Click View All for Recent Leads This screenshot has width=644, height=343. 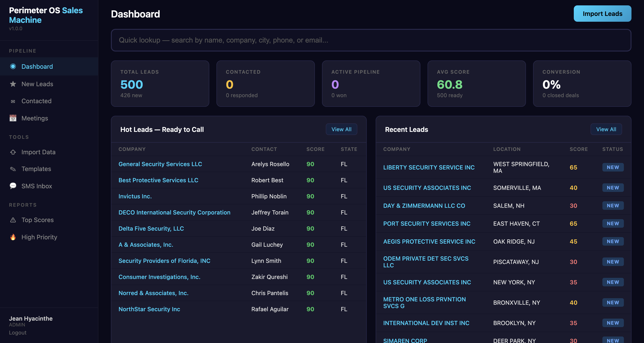tap(606, 129)
